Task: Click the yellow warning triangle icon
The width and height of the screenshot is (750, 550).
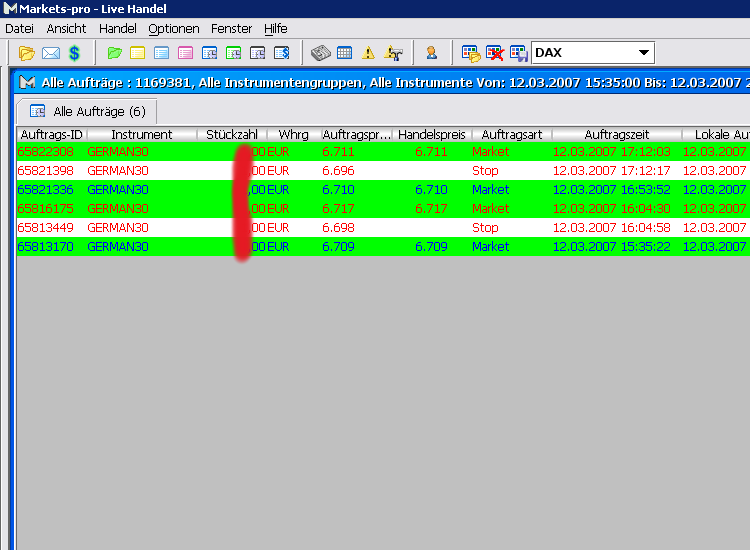Action: tap(368, 53)
